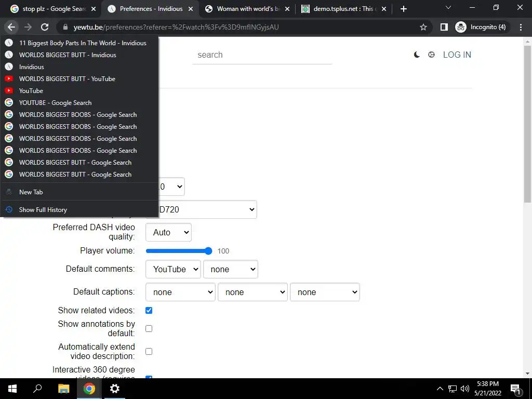The image size is (532, 399).
Task: Switch to the demo.tsplus.net tab
Action: (x=343, y=9)
